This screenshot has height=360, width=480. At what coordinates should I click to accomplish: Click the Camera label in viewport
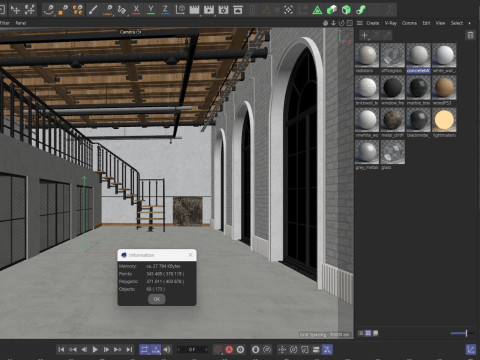point(130,32)
